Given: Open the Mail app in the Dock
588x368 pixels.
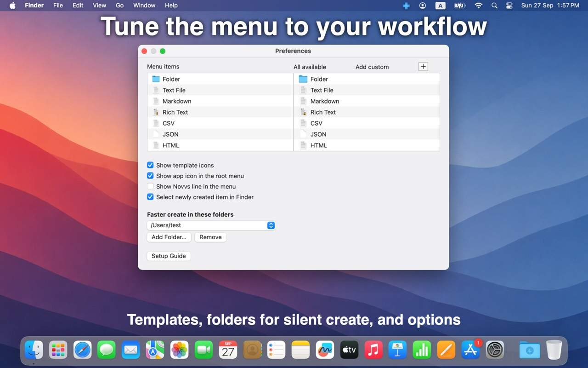Looking at the screenshot, I should 131,350.
